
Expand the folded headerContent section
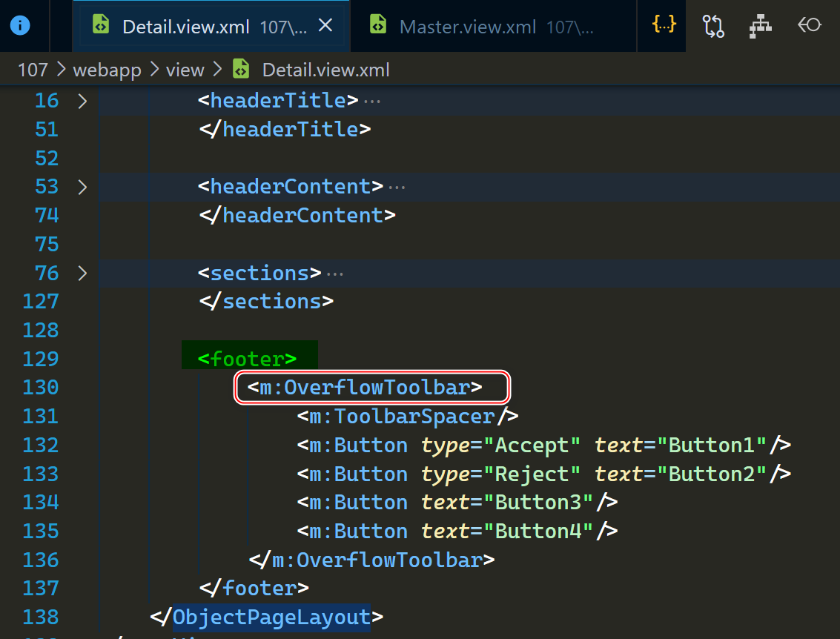[x=82, y=187]
